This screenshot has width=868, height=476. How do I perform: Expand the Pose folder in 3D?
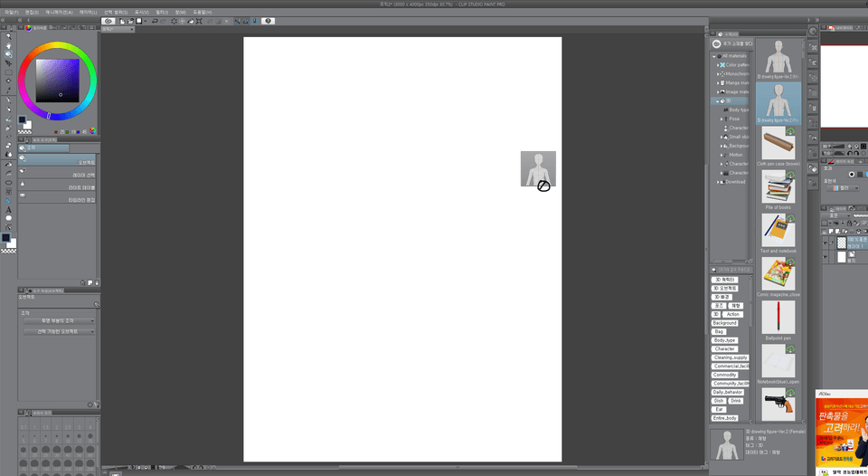pos(722,119)
